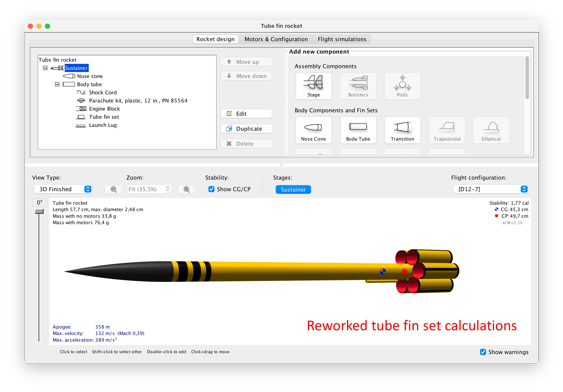Click the rotation angle slider handle
This screenshot has height=392, width=563.
click(39, 211)
